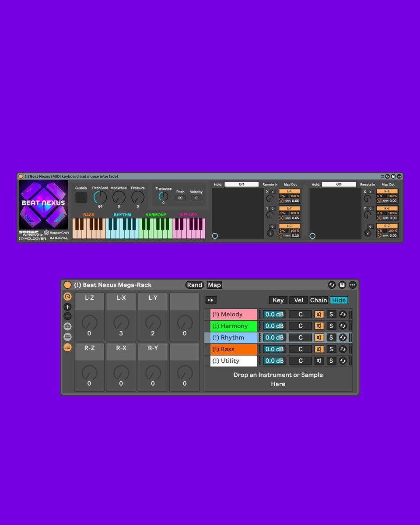Show the Chain select editor tab
The width and height of the screenshot is (420, 525).
[318, 300]
